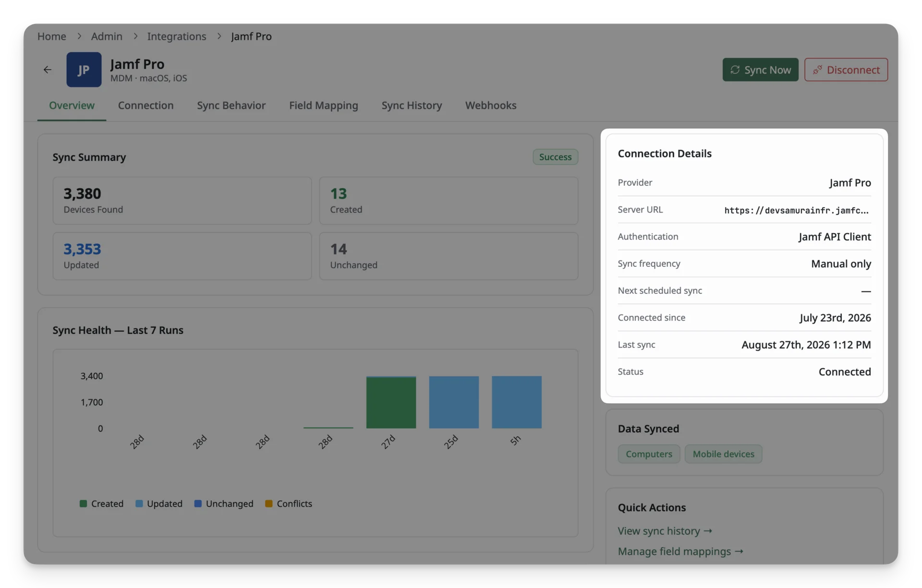Click the back arrow icon
The width and height of the screenshot is (922, 588).
[x=47, y=70]
